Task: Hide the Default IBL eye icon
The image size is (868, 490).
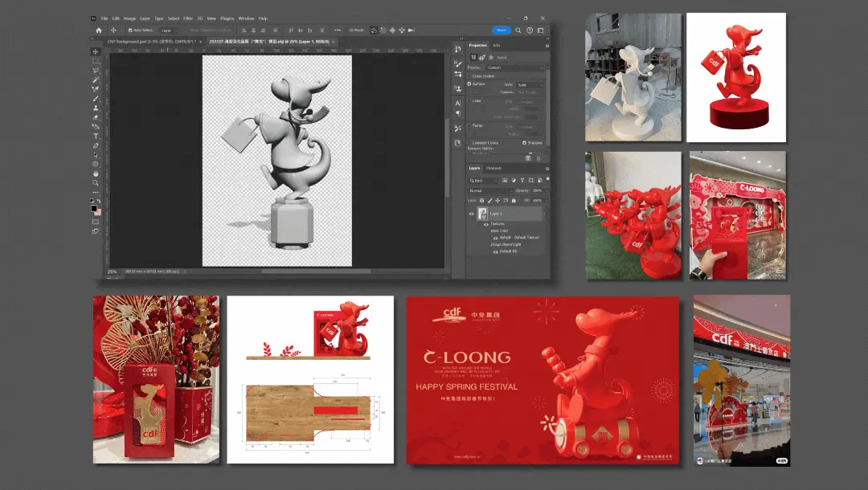Action: [495, 251]
